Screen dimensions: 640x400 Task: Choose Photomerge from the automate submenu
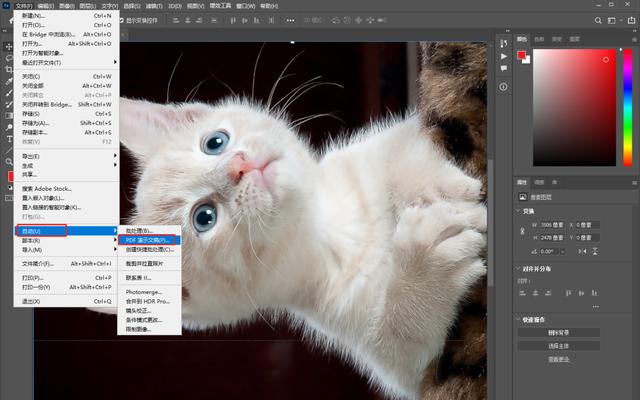142,291
